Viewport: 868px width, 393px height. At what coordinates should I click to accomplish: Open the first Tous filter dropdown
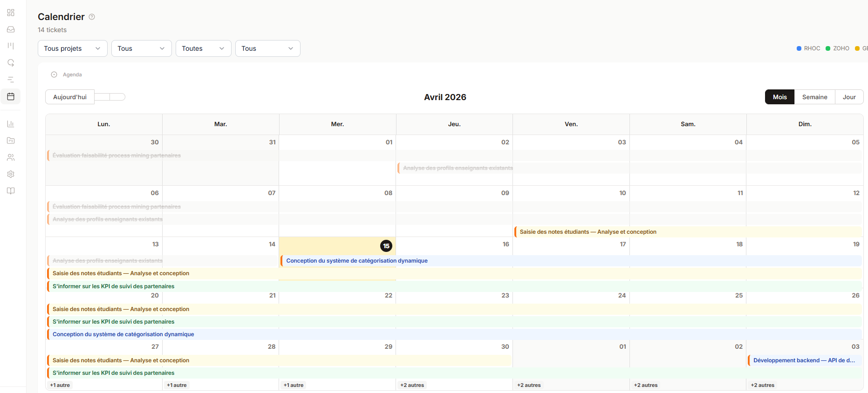142,48
